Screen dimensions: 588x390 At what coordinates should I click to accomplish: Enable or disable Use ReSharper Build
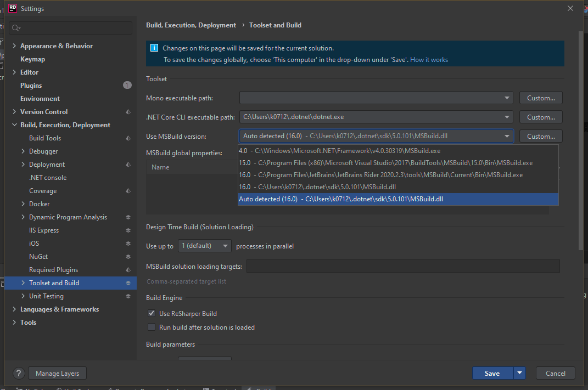152,313
